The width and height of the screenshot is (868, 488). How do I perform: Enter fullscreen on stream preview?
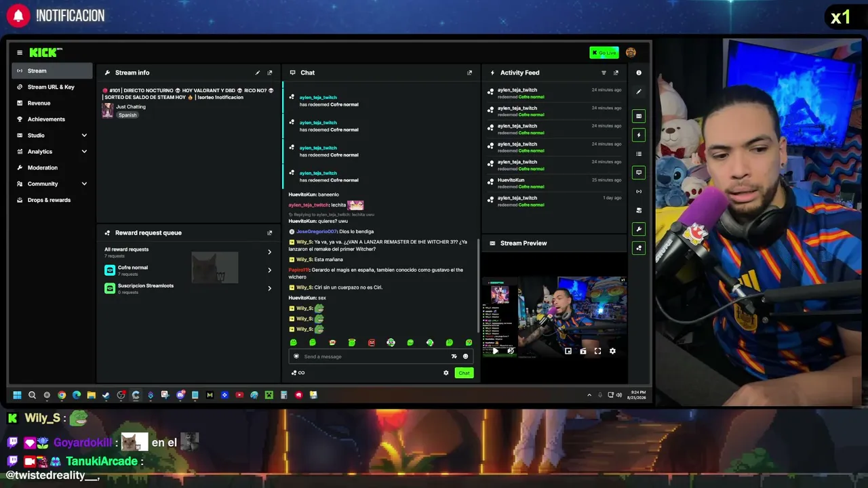(597, 351)
